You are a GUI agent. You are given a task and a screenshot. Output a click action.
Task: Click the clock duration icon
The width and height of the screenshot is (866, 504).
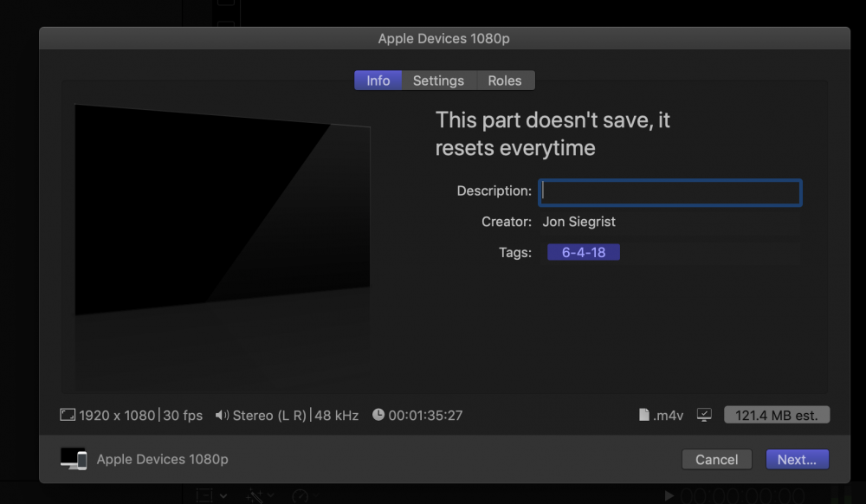point(378,415)
